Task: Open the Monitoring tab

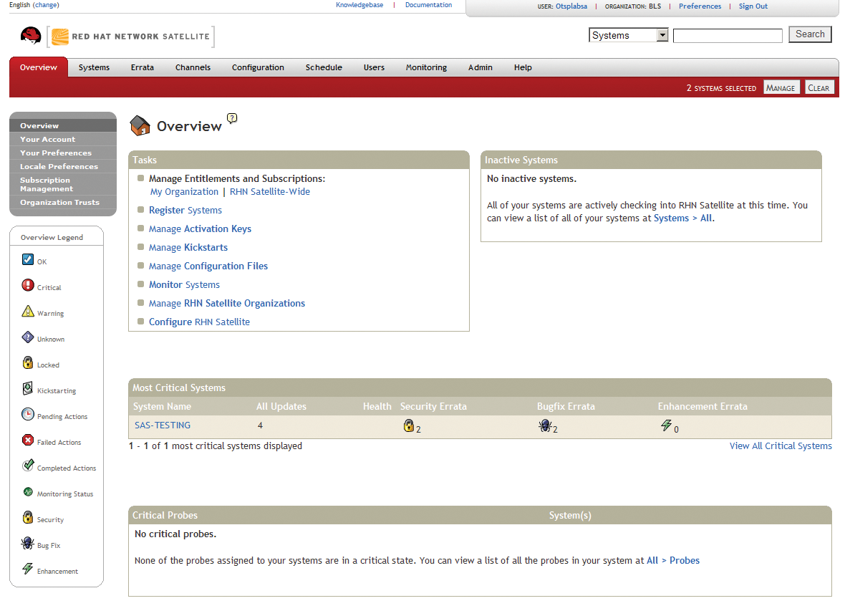Action: (x=426, y=67)
